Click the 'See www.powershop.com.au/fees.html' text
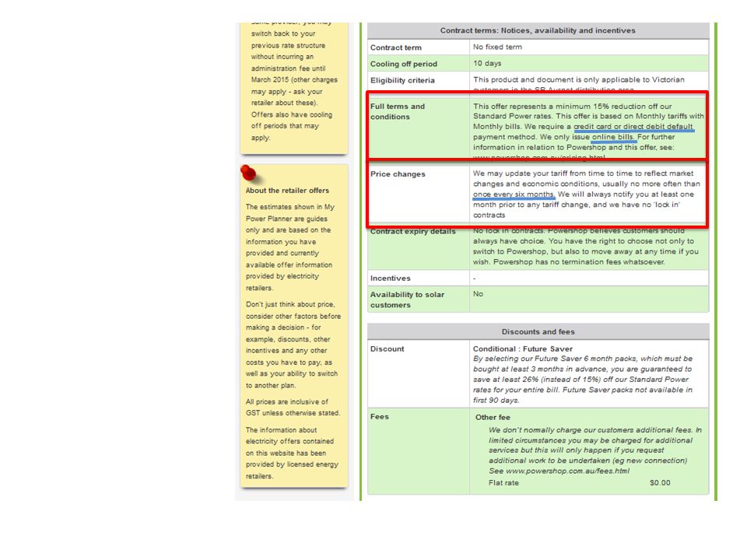 559,471
